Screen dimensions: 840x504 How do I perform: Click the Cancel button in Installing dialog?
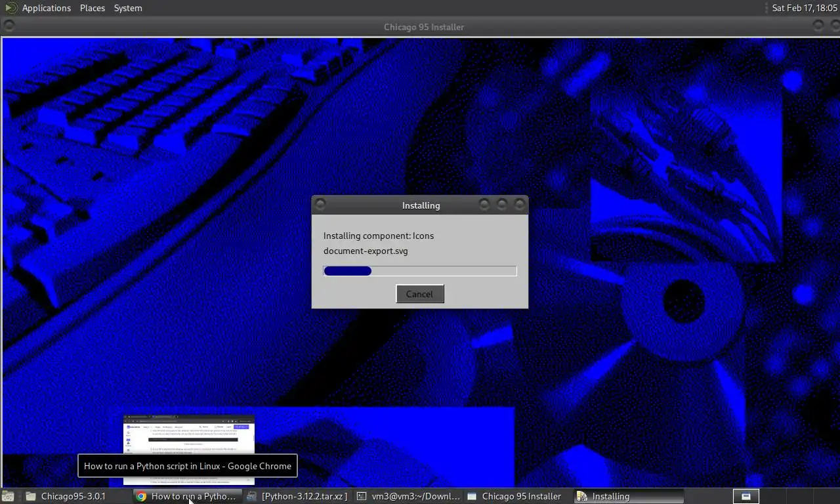coord(420,294)
